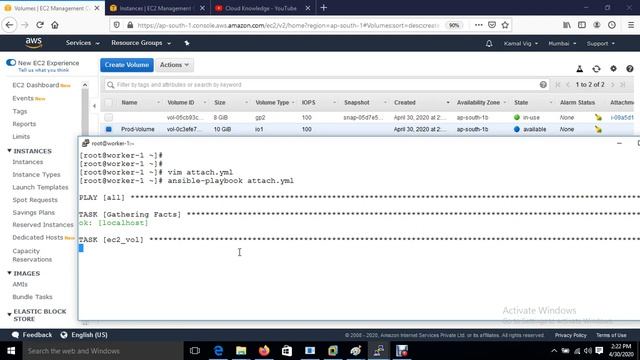640x360 pixels.
Task: Open the Services dropdown
Action: coord(82,43)
